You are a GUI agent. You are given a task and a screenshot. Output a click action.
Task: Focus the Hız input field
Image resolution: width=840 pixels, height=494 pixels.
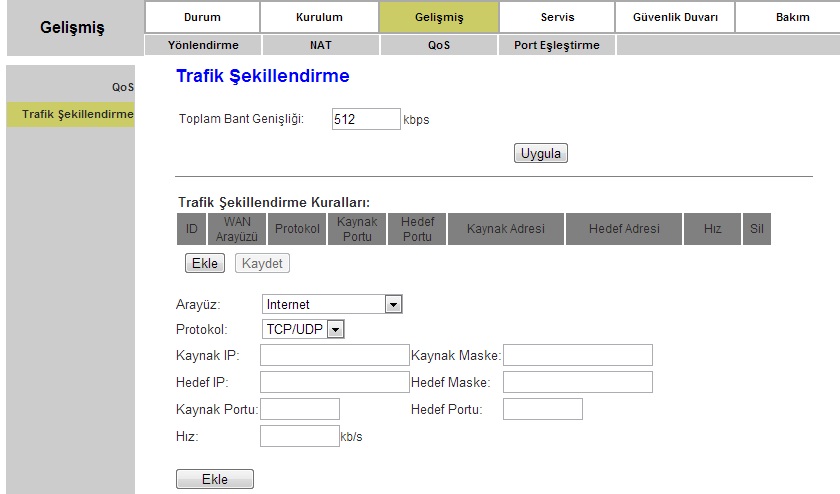[x=300, y=436]
